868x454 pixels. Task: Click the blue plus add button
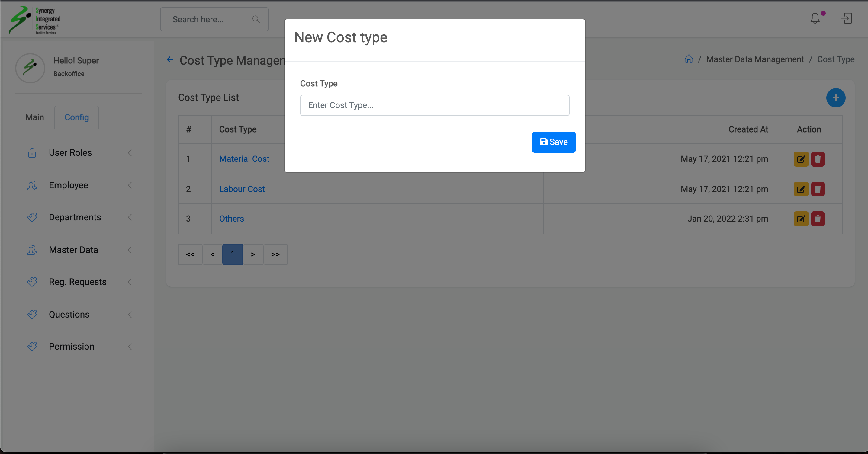835,98
